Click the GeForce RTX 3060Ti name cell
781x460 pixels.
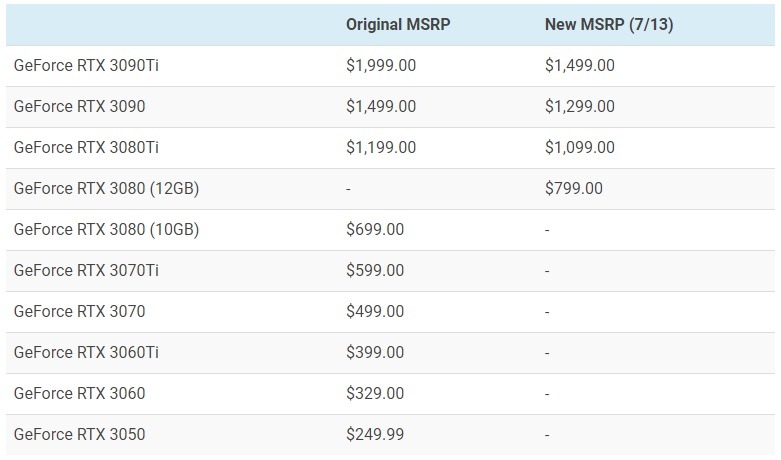tap(86, 352)
